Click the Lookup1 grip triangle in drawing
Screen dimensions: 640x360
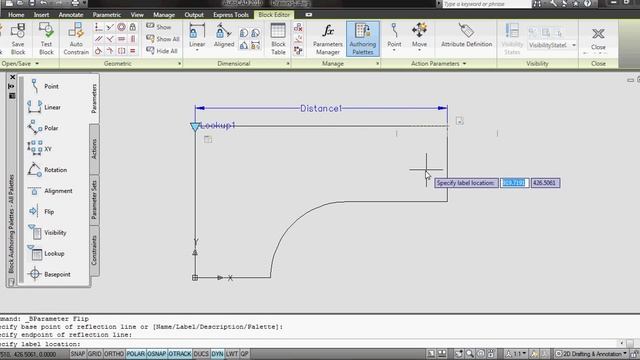pos(195,127)
